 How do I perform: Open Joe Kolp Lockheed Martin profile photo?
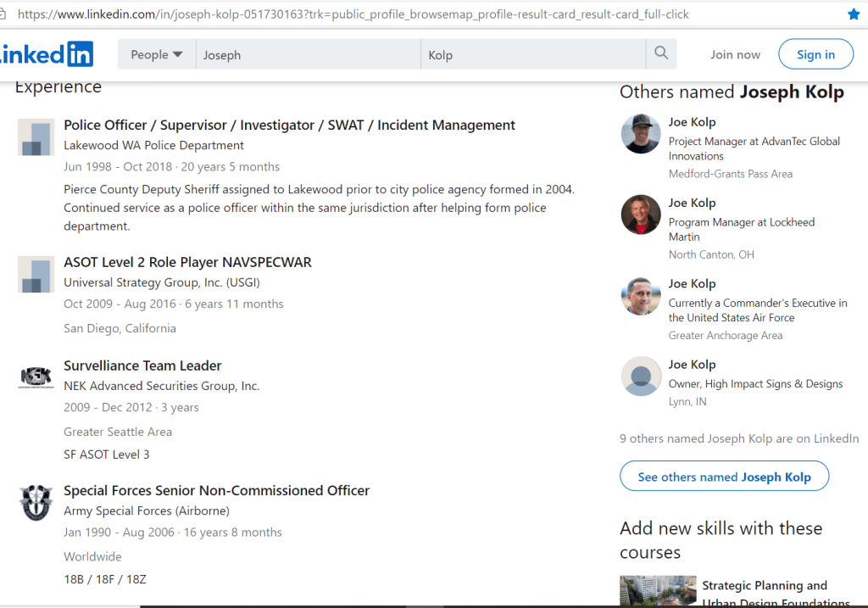[x=641, y=215]
